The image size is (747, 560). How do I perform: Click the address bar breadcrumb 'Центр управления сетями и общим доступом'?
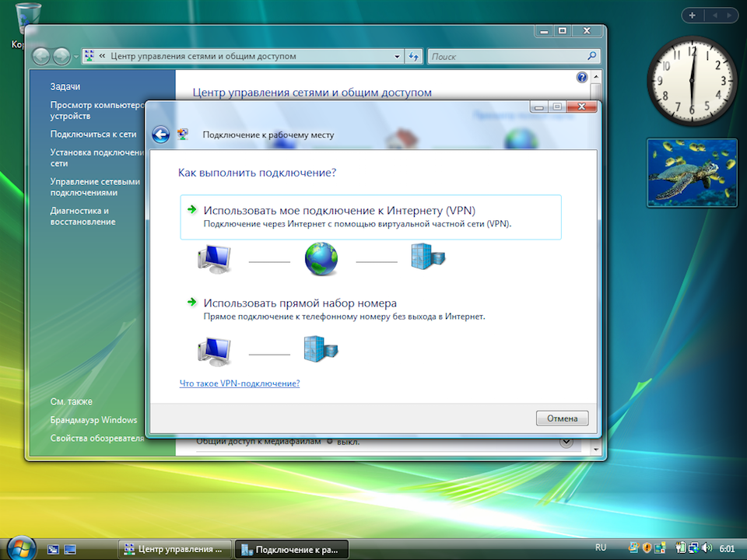(203, 56)
